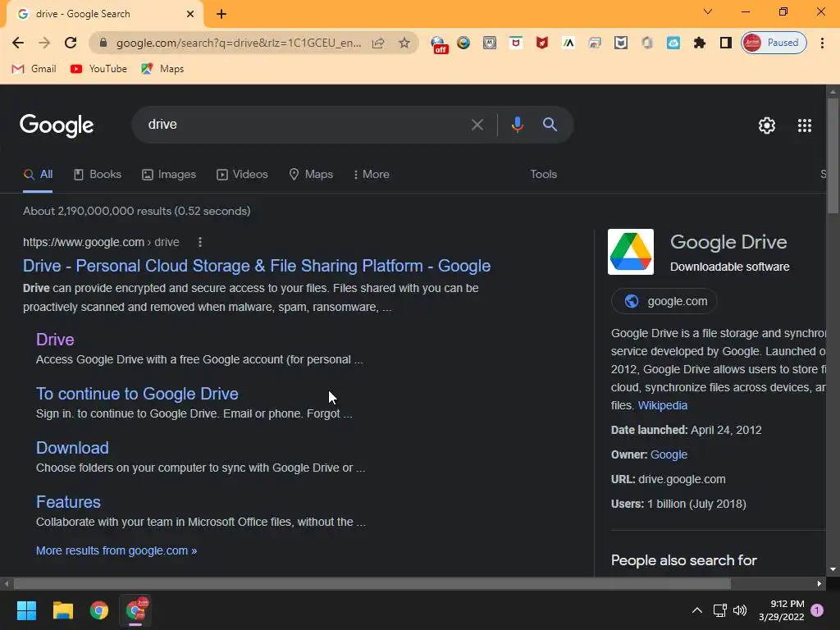Open the Maps bookmark
The width and height of the screenshot is (840, 630).
(x=162, y=69)
